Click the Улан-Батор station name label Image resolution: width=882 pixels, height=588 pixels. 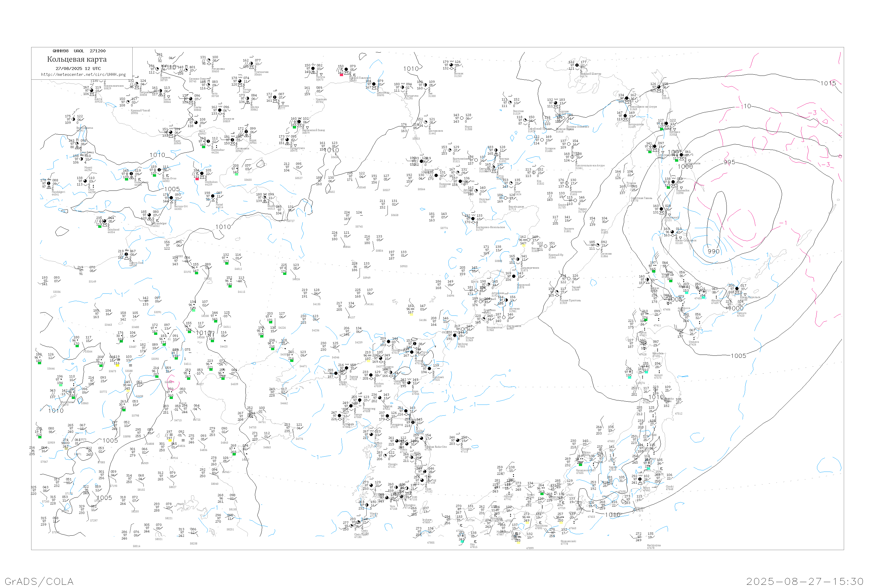click(87, 152)
